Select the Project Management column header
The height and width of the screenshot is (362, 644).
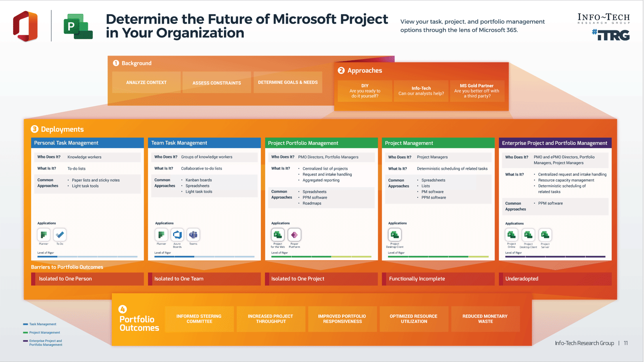pyautogui.click(x=438, y=143)
